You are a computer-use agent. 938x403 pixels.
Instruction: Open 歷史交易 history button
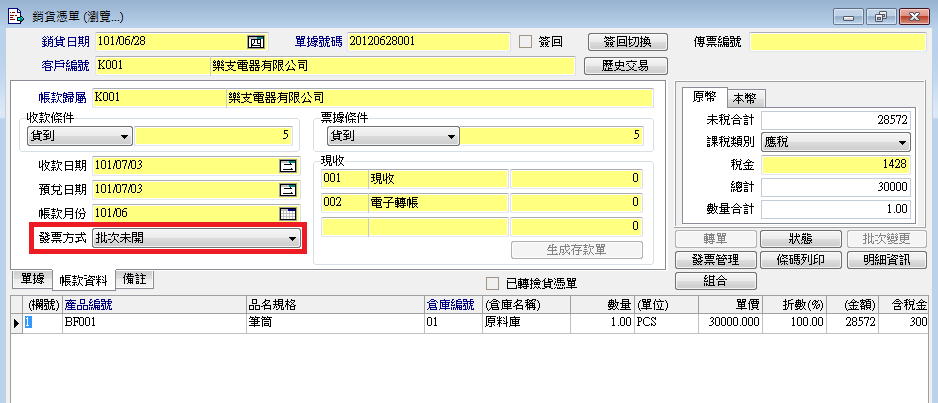coord(626,66)
